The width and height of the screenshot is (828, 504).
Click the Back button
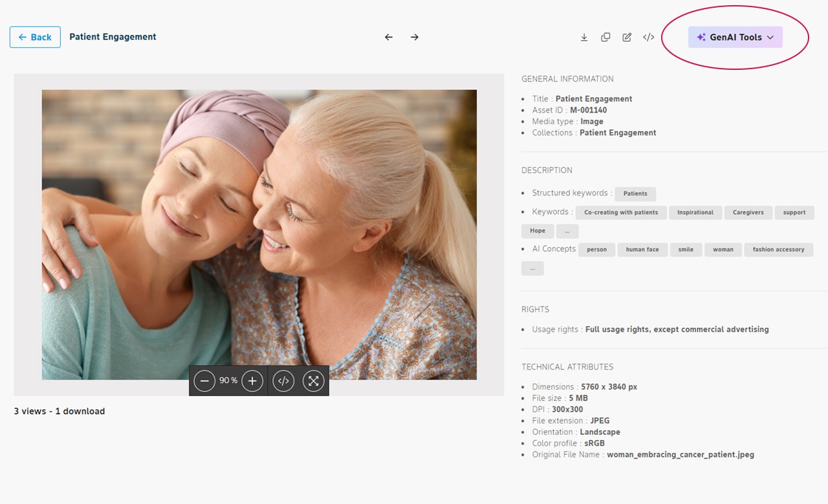[35, 37]
